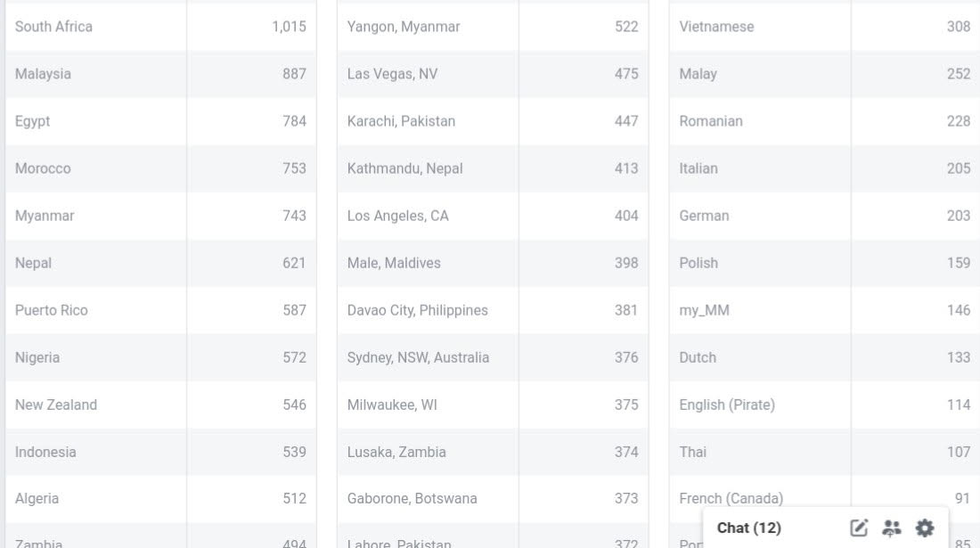Viewport: 980px width, 548px height.
Task: Click the new message compose icon
Action: [859, 528]
